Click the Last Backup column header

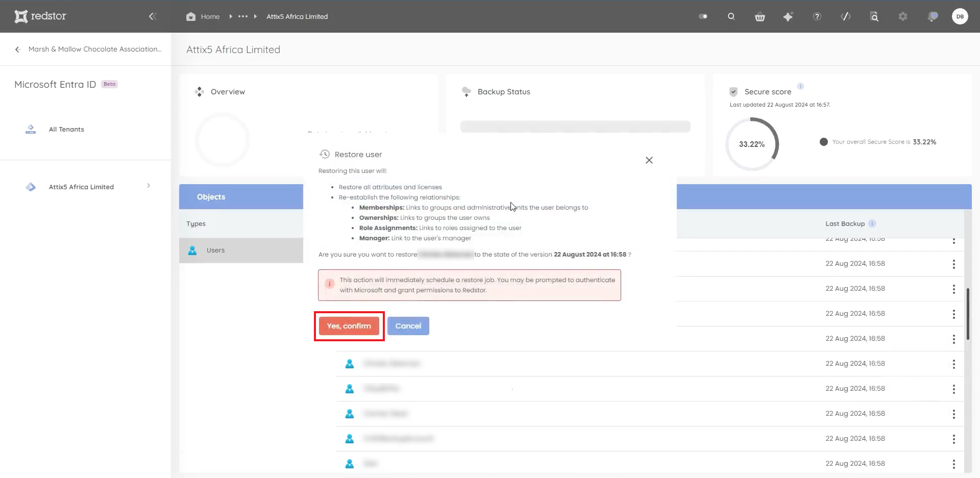pos(845,223)
